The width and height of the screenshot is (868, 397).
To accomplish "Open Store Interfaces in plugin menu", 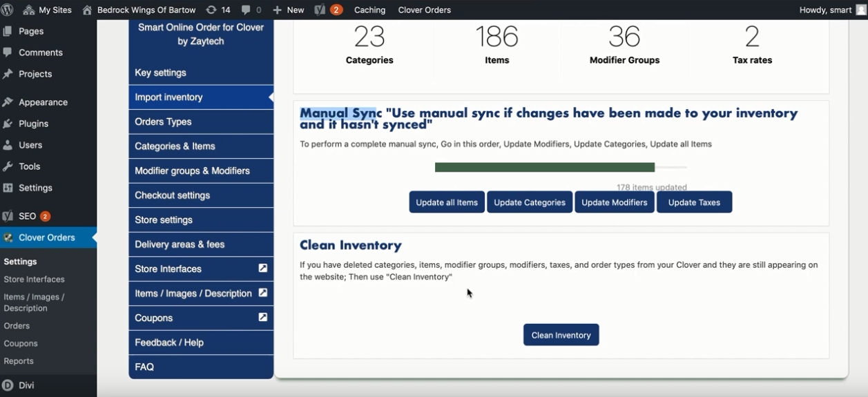I will (x=201, y=269).
